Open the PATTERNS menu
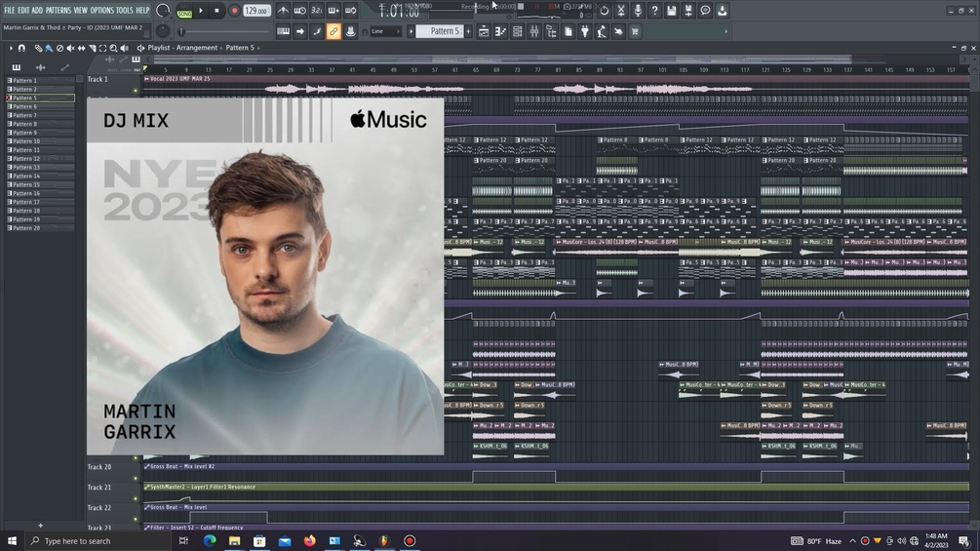Image resolution: width=980 pixels, height=551 pixels. pyautogui.click(x=59, y=11)
